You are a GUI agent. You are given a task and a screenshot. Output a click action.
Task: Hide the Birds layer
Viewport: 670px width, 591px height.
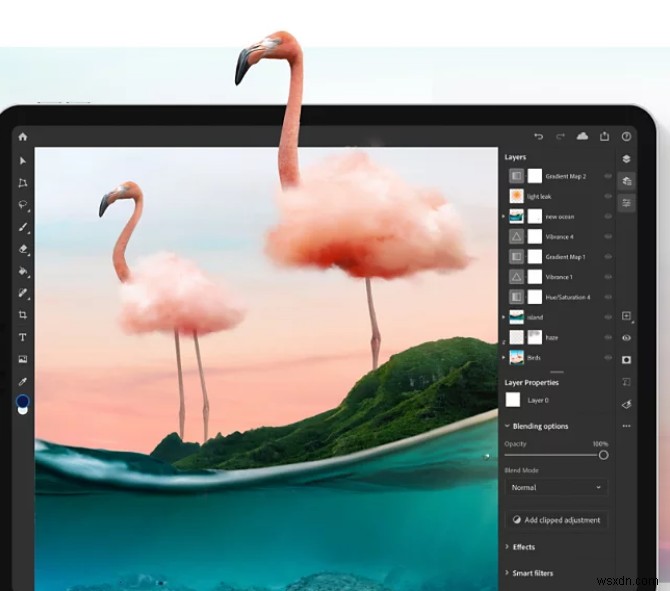608,357
